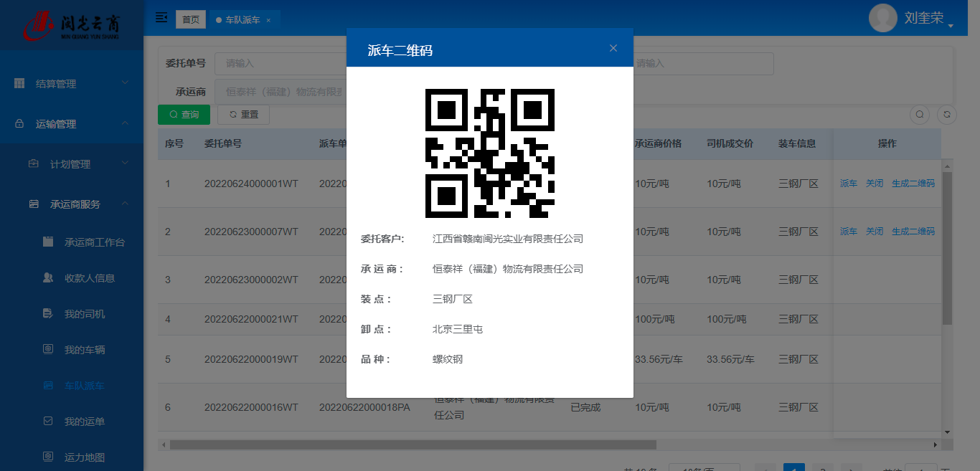This screenshot has height=471, width=980.
Task: Click the round refresh icon above the table
Action: [947, 115]
